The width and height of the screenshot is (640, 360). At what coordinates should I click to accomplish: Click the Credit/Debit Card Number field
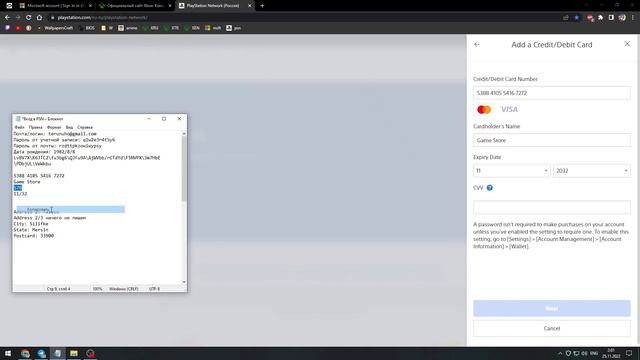[551, 93]
